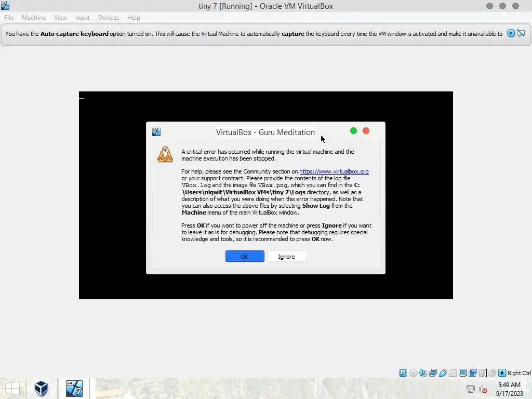
Task: Open the File menu
Action: pyautogui.click(x=9, y=18)
